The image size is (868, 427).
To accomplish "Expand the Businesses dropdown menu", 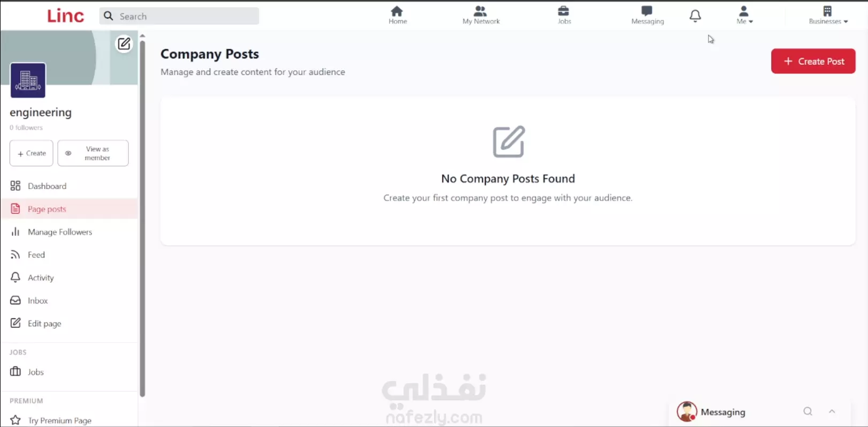I will 828,15.
